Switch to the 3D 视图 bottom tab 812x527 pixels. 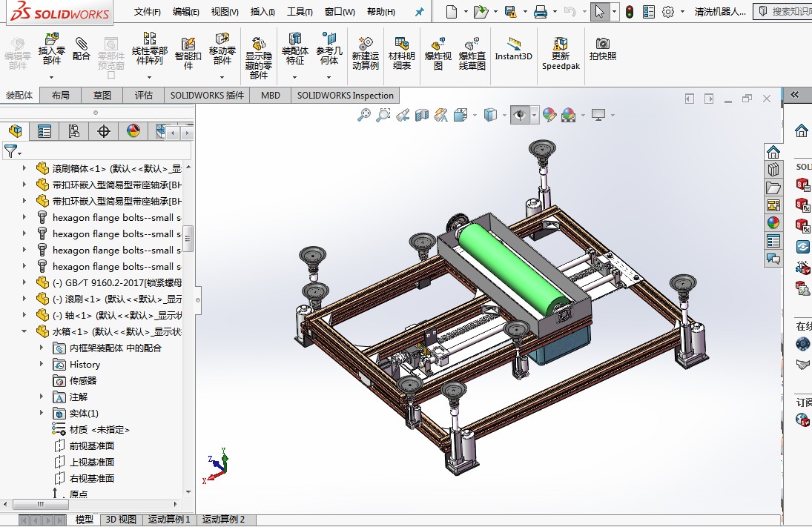click(x=121, y=520)
